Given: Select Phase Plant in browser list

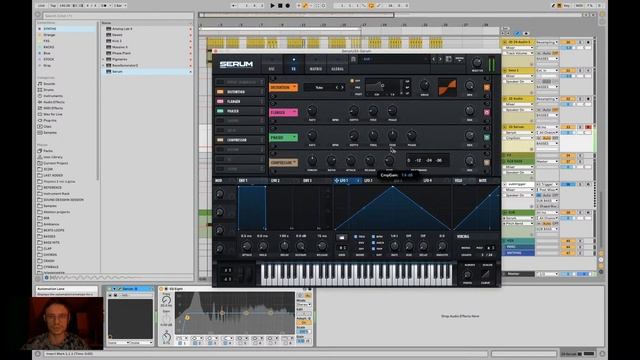Looking at the screenshot, I should pyautogui.click(x=121, y=53).
